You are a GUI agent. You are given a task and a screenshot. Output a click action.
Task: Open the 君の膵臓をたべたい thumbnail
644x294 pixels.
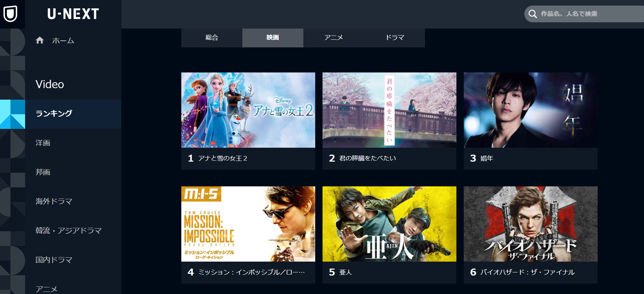(x=389, y=110)
